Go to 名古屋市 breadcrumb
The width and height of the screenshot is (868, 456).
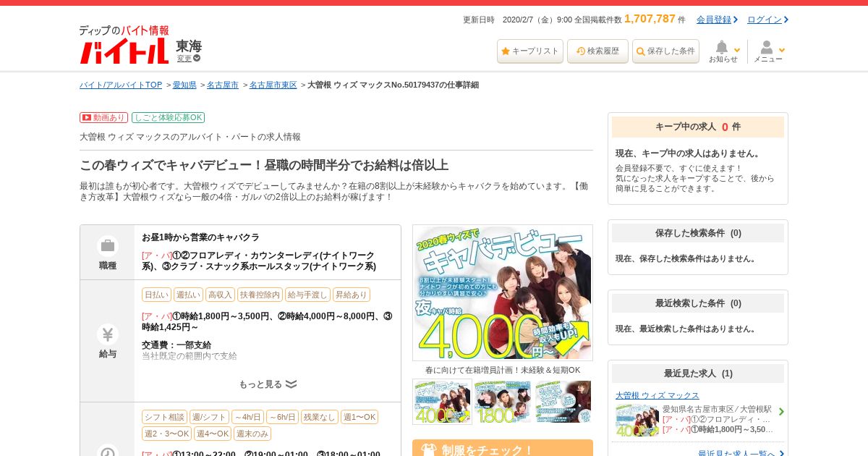(x=223, y=85)
